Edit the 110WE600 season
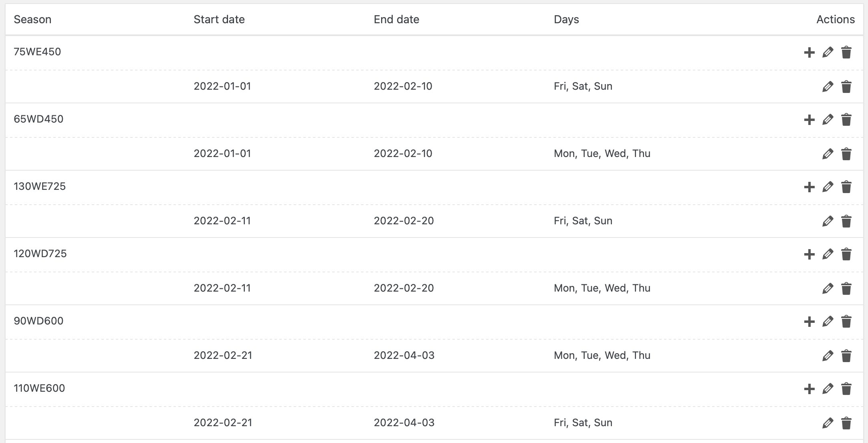The width and height of the screenshot is (868, 443). click(828, 389)
